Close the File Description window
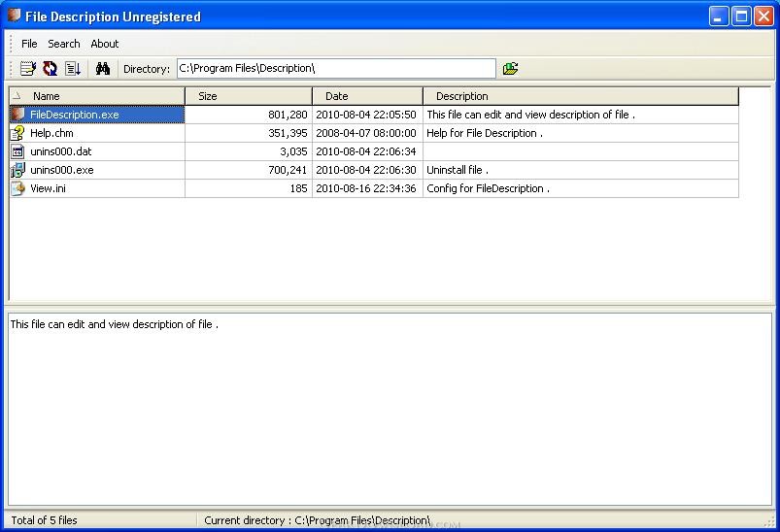780x532 pixels. coord(763,17)
